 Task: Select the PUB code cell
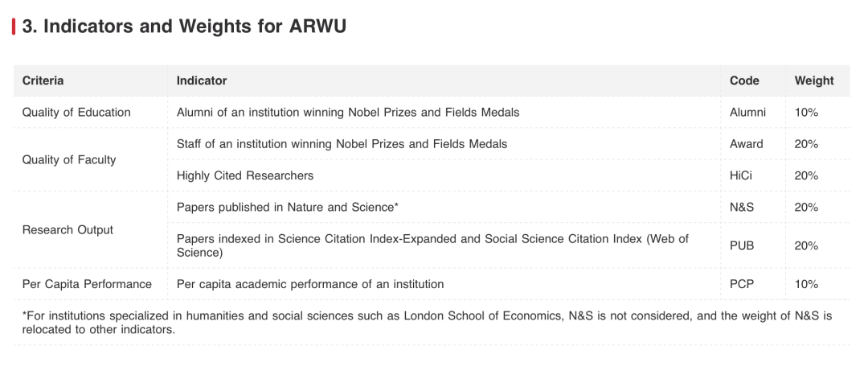[x=742, y=245]
